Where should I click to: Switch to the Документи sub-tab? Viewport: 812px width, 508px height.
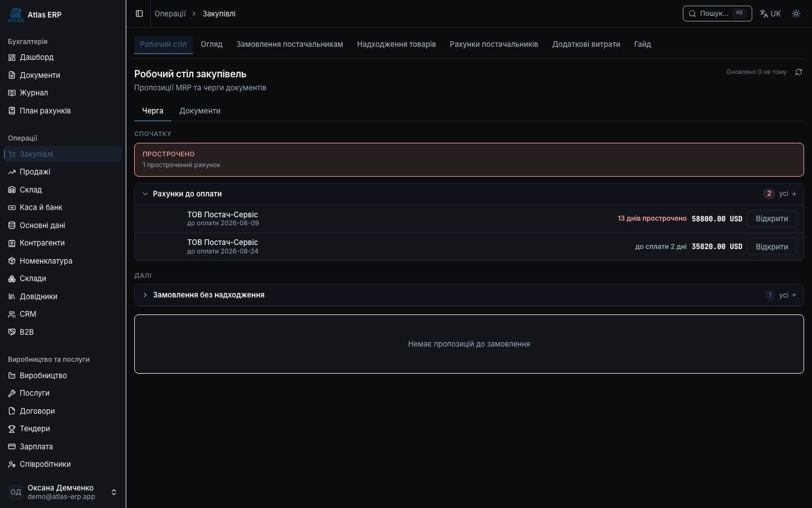coord(200,111)
